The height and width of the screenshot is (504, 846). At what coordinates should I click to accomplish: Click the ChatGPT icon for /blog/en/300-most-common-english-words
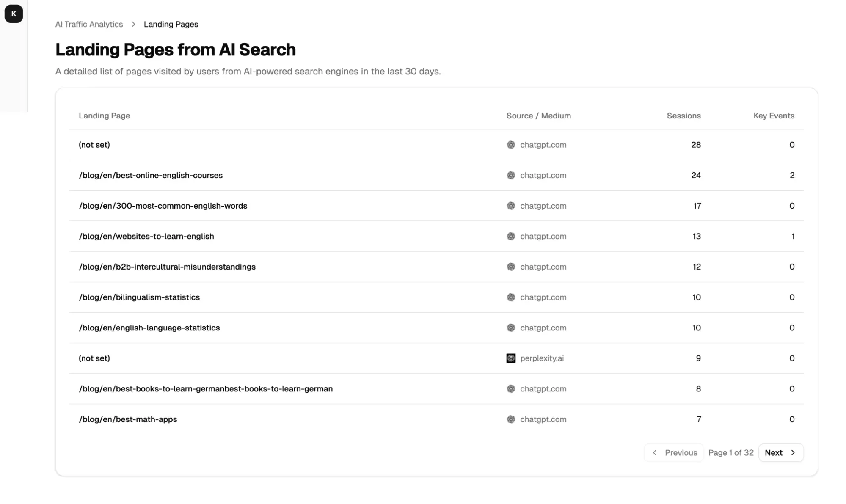click(511, 206)
